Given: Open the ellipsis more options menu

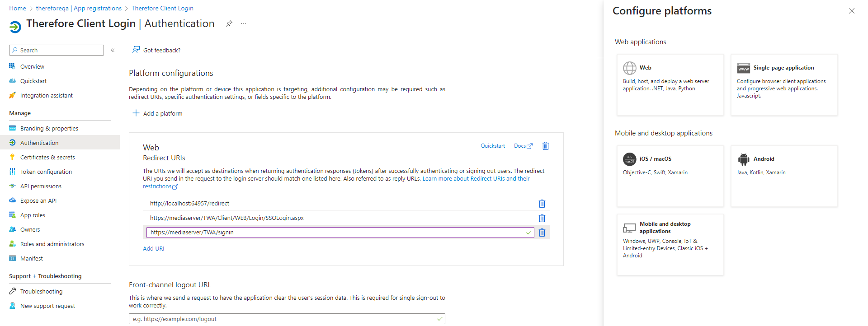Looking at the screenshot, I should (244, 23).
